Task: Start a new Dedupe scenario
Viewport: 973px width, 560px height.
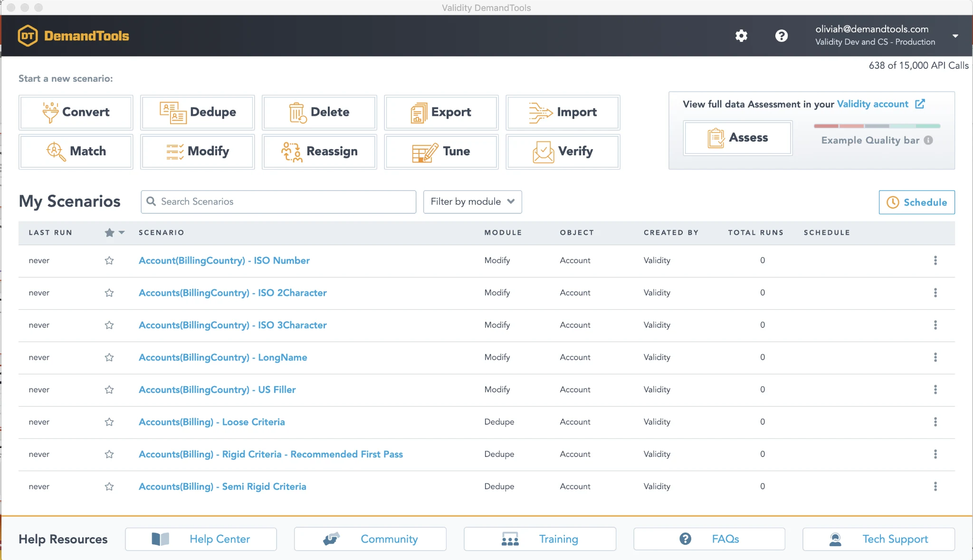Action: pyautogui.click(x=198, y=112)
